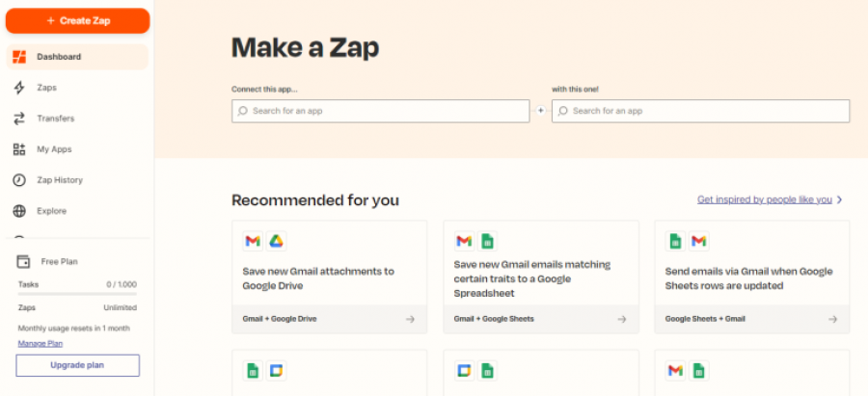Viewport: 868px width, 396px height.
Task: Click the Tasks '0 / 1.000' value
Action: 122,285
